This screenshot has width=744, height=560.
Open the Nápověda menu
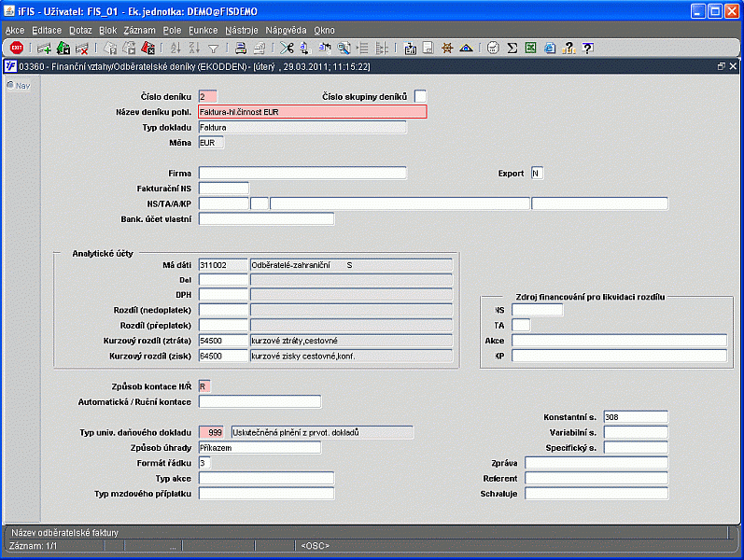tap(286, 31)
